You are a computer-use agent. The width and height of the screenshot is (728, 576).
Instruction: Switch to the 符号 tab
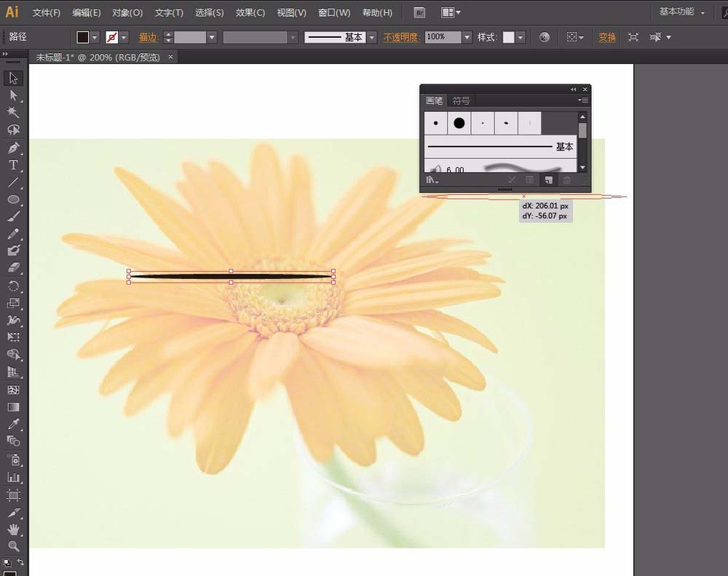461,100
